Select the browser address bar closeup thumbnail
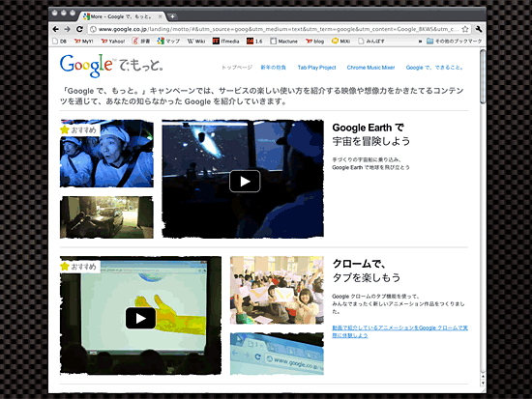Viewport: 532px width, 399px height. (277, 354)
